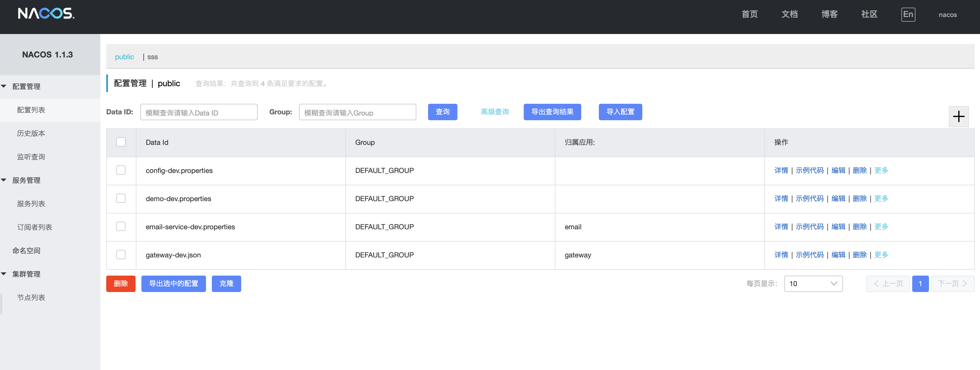Image resolution: width=980 pixels, height=370 pixels.
Task: Click 导入配置 button
Action: (620, 112)
